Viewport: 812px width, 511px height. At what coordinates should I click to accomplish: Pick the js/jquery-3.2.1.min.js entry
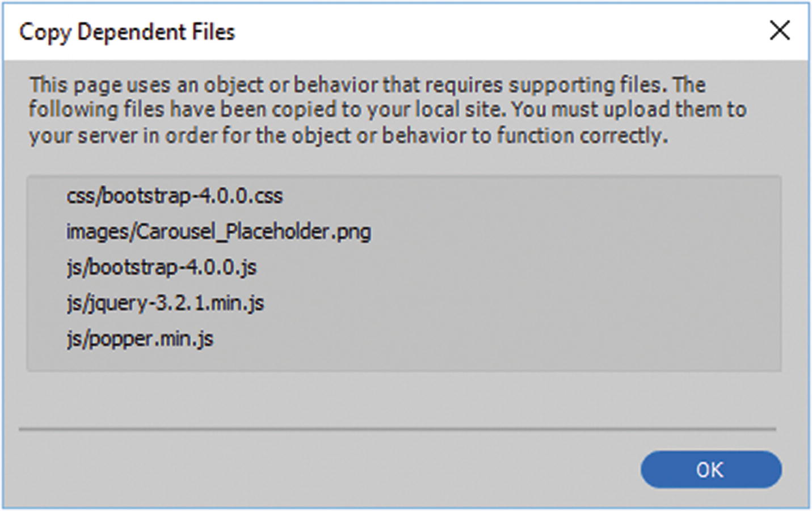click(165, 303)
